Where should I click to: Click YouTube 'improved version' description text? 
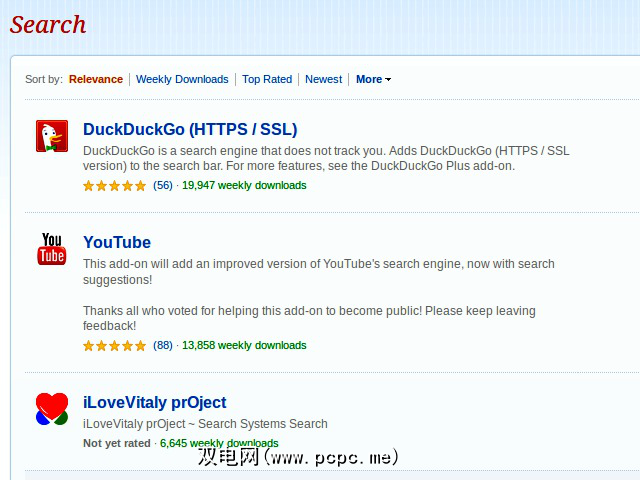click(319, 272)
